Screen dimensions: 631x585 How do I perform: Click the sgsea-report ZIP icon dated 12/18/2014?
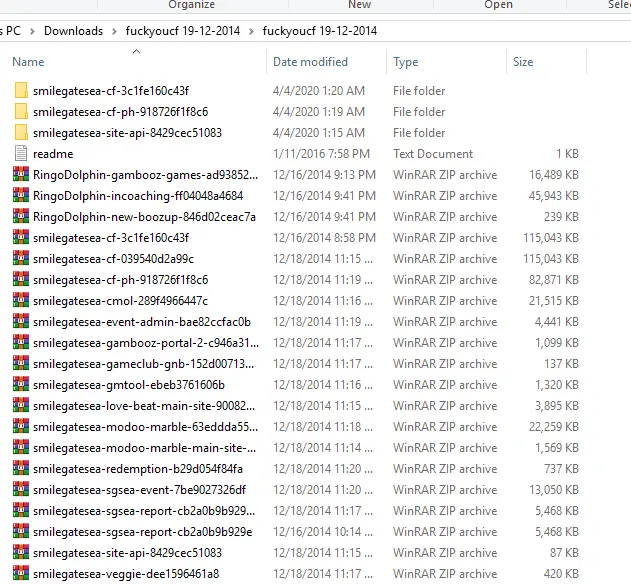point(21,510)
